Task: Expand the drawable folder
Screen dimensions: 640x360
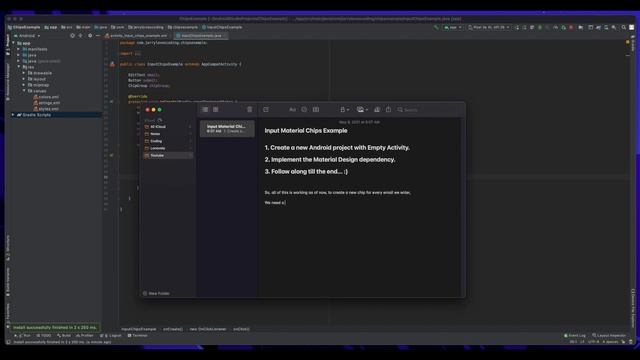Action: [24, 73]
